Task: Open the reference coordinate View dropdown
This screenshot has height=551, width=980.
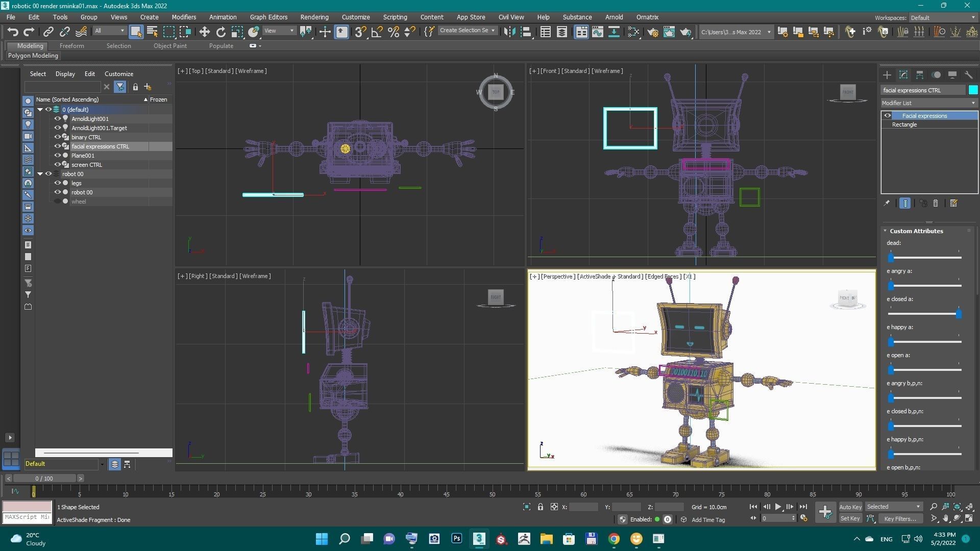Action: (279, 31)
